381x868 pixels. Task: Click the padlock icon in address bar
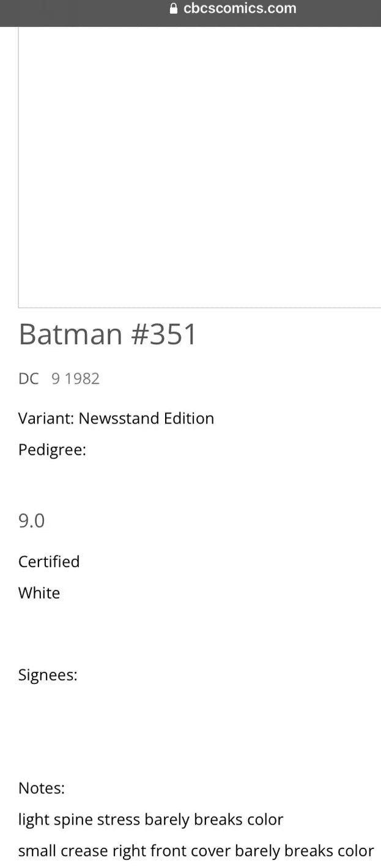point(173,9)
